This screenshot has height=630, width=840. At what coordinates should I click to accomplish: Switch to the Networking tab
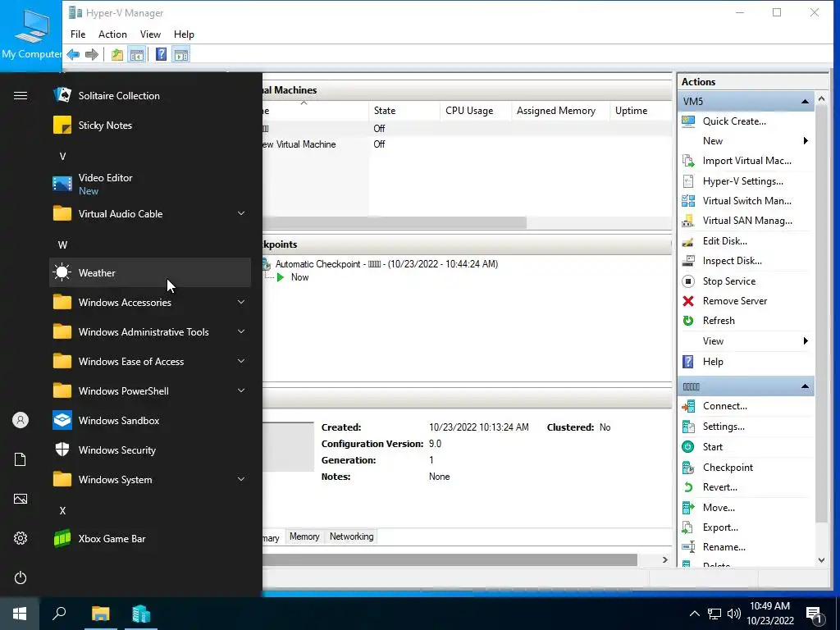[x=351, y=536]
